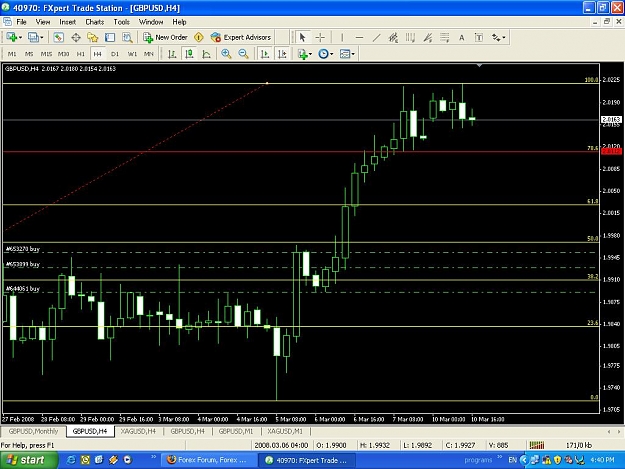The width and height of the screenshot is (625, 469).
Task: Click the chart shift triangle marker
Action: tap(480, 65)
